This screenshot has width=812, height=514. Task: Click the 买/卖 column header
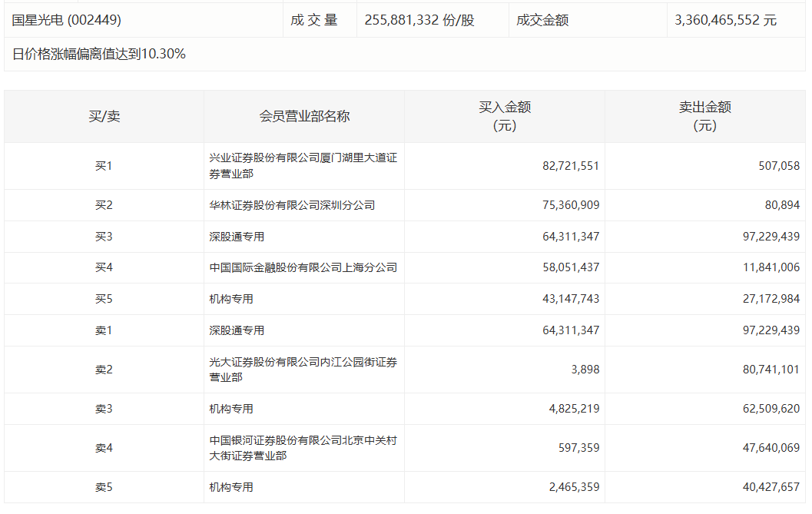[104, 117]
